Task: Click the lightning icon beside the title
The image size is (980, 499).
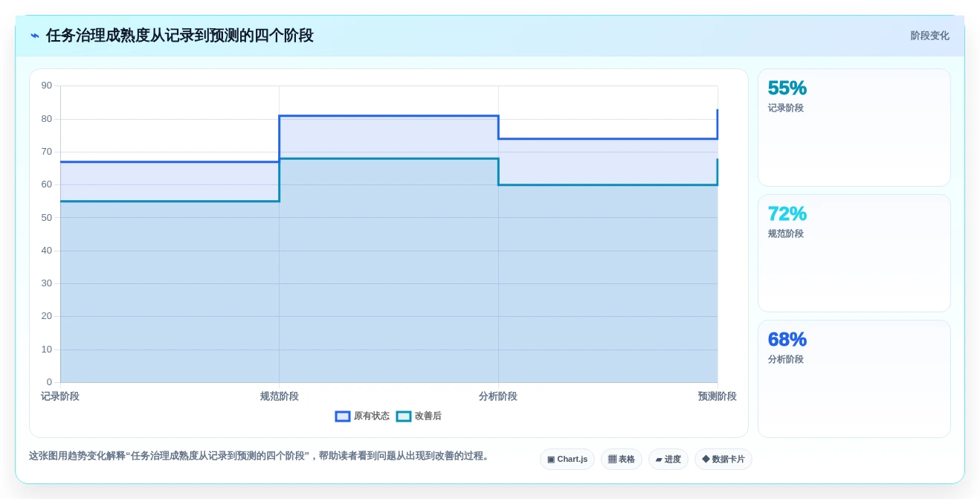Action: point(35,36)
